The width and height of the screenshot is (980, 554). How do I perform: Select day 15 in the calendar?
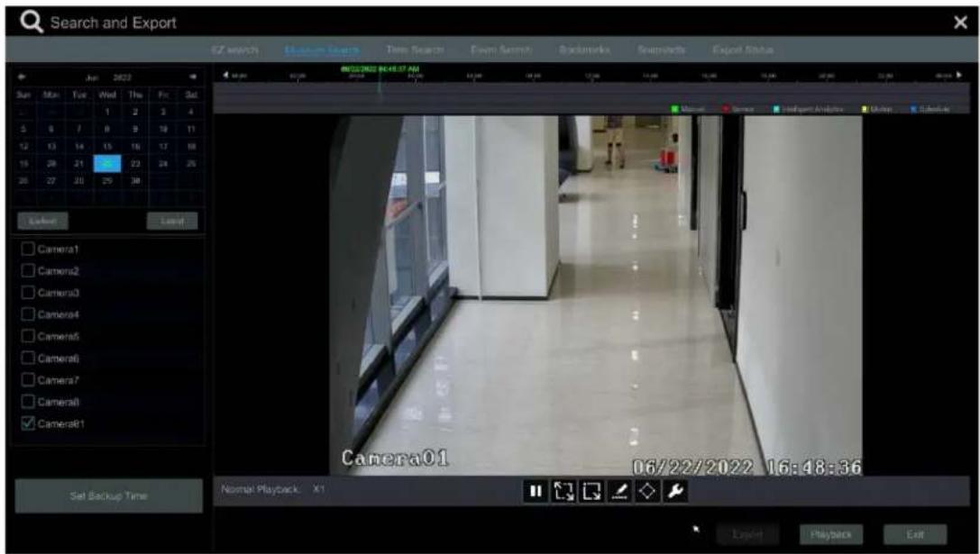point(107,146)
